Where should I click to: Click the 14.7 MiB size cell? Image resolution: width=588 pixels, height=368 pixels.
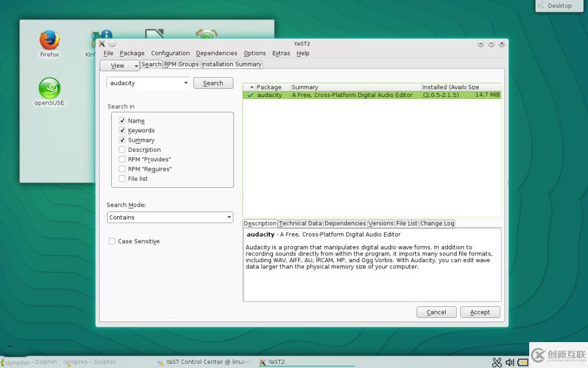[x=487, y=95]
